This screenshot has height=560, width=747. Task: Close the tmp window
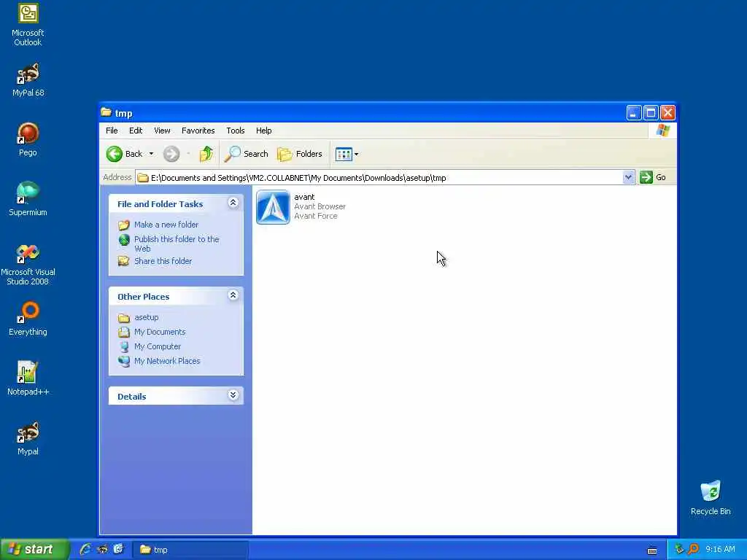click(668, 113)
